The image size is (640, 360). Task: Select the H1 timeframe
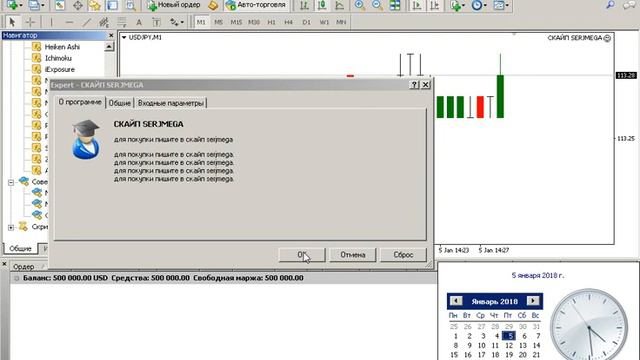[x=271, y=22]
